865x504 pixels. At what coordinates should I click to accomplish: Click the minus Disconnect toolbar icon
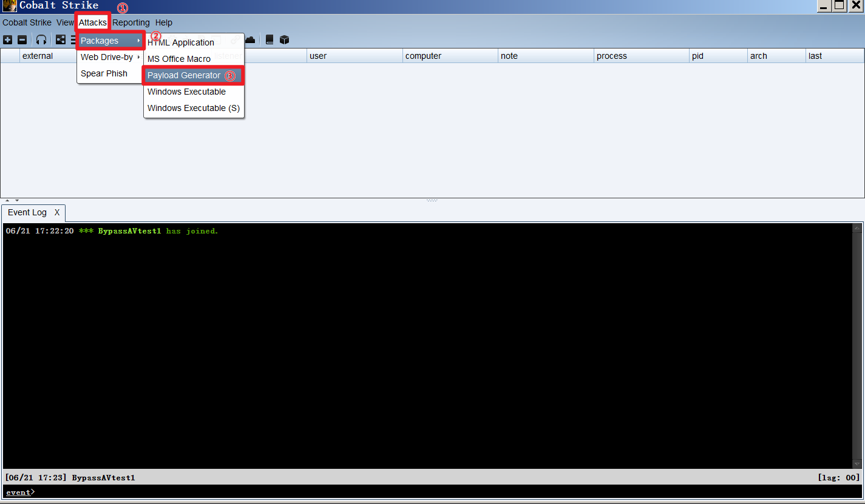[22, 40]
